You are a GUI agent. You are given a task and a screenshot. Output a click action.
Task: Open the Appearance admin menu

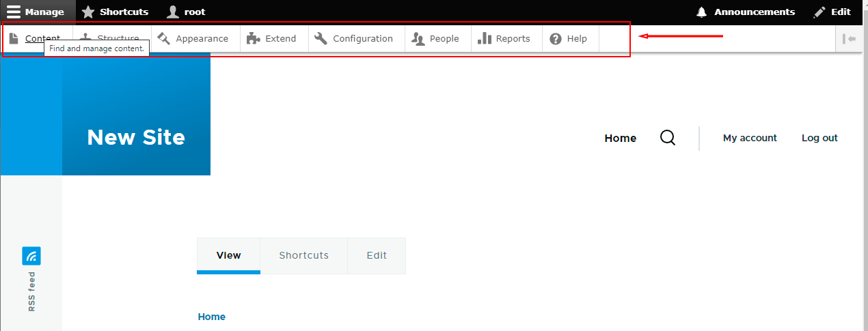[202, 39]
